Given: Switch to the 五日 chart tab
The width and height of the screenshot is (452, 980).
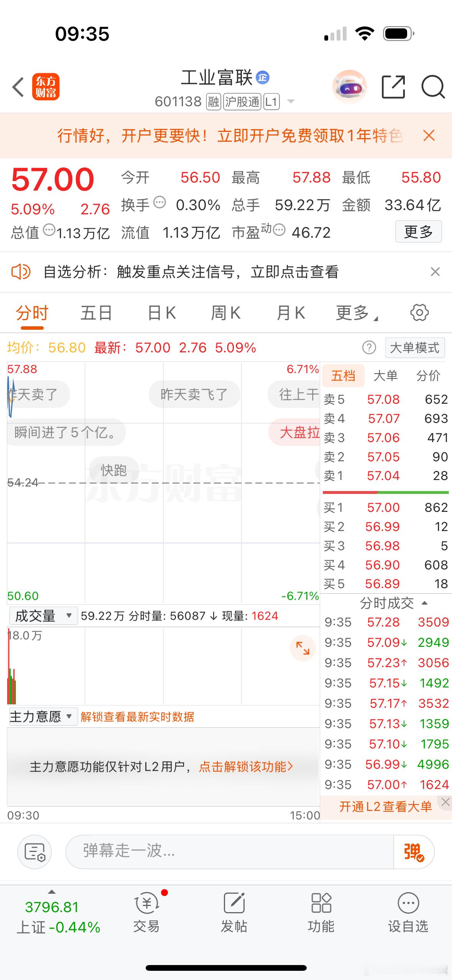Looking at the screenshot, I should click(96, 313).
